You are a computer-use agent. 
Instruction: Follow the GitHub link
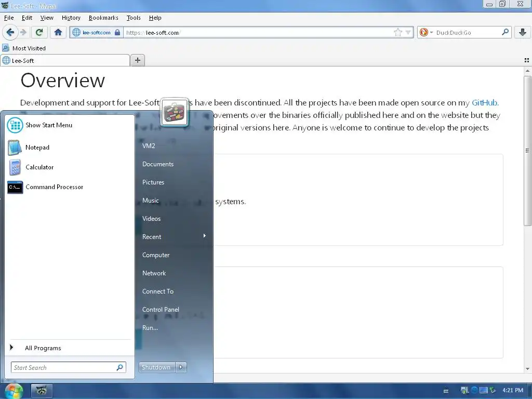click(485, 102)
